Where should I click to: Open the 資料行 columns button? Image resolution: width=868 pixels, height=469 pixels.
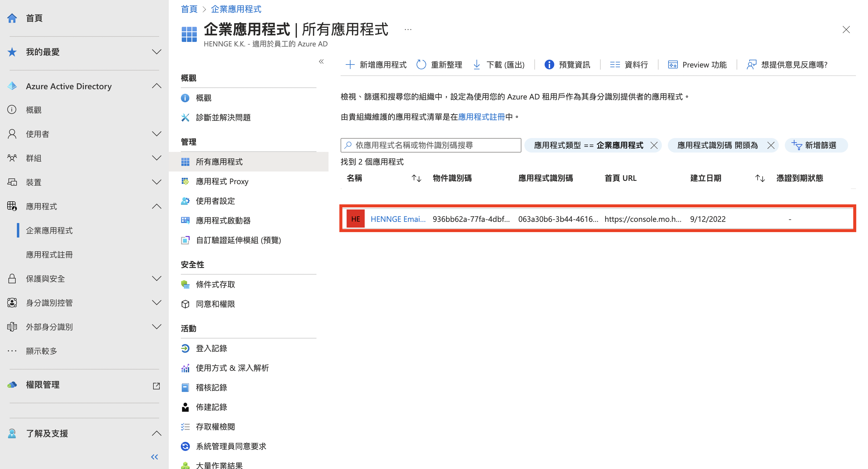pyautogui.click(x=629, y=65)
